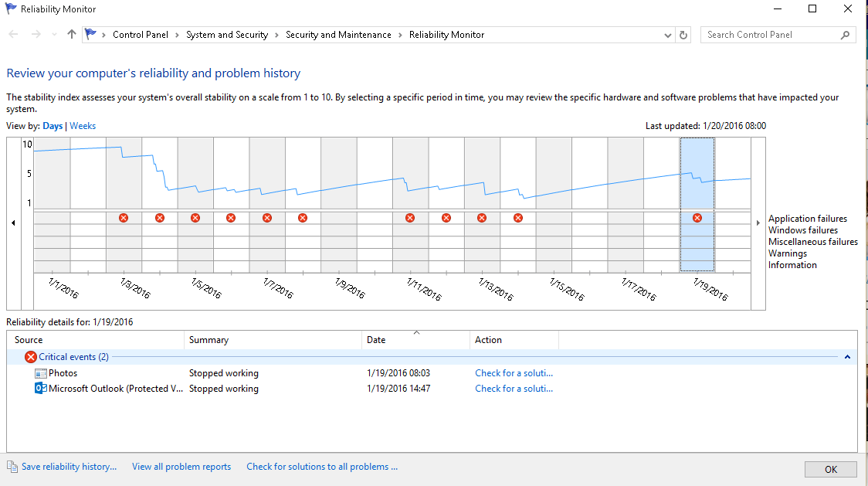Screen dimensions: 868x486
Task: Open the address bar history dropdown
Action: [x=668, y=35]
